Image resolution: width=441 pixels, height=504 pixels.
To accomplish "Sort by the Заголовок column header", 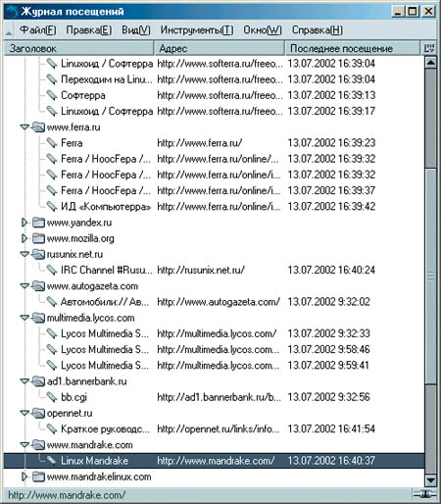I will pyautogui.click(x=78, y=48).
